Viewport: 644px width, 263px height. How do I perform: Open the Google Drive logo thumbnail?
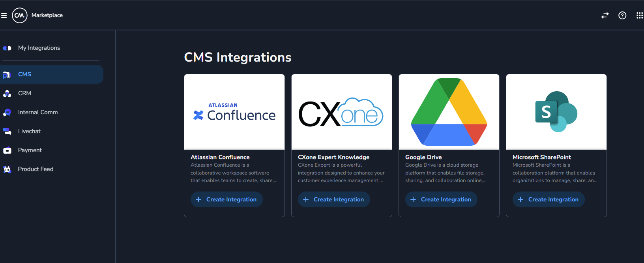click(x=449, y=112)
